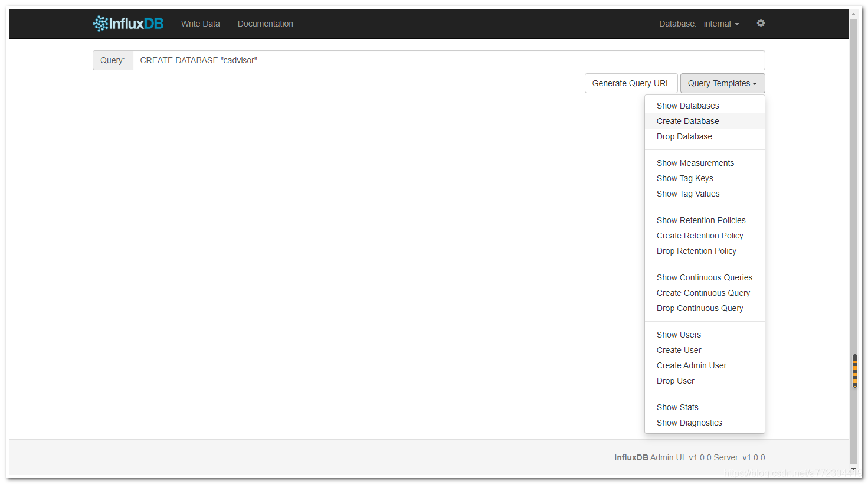Select Show Stats template
Screen dimensions: 868x484
tap(705, 407)
